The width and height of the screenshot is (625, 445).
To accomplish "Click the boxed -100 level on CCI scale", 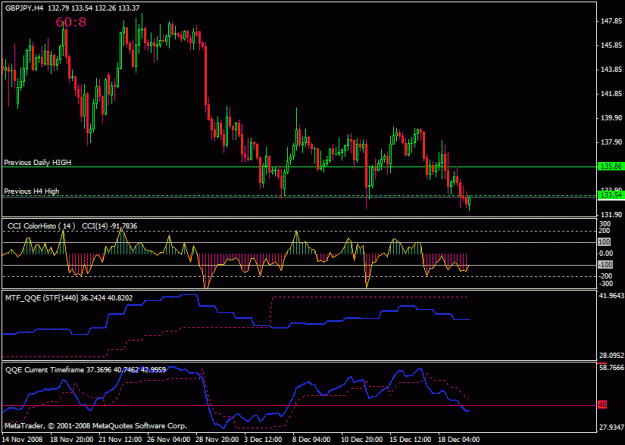I will click(x=606, y=265).
